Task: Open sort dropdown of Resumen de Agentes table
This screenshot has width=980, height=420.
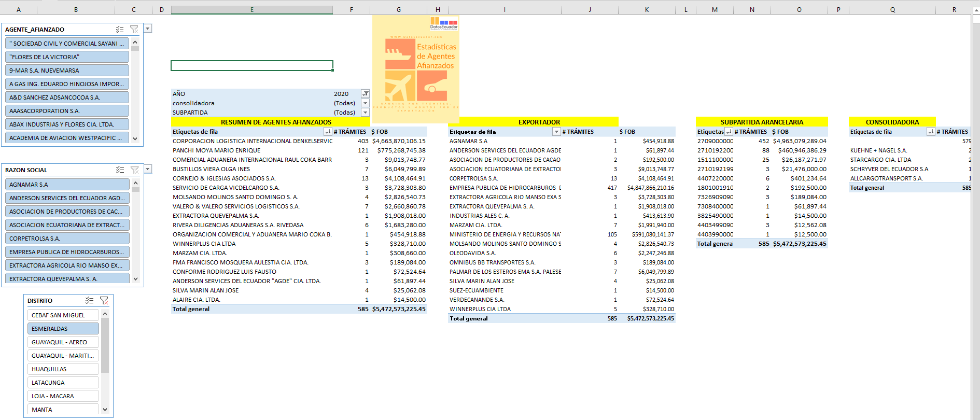Action: pyautogui.click(x=328, y=132)
